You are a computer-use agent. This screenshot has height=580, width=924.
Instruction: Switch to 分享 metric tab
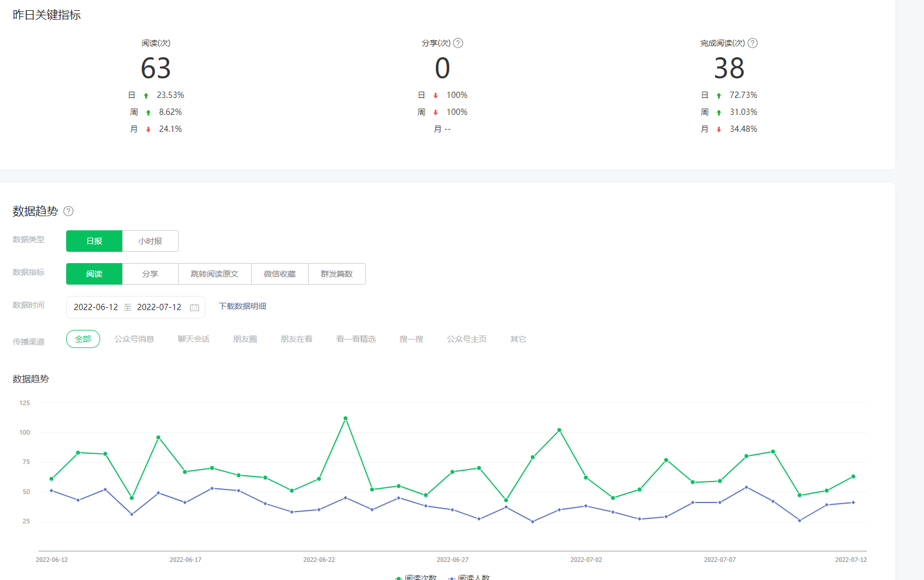click(150, 274)
